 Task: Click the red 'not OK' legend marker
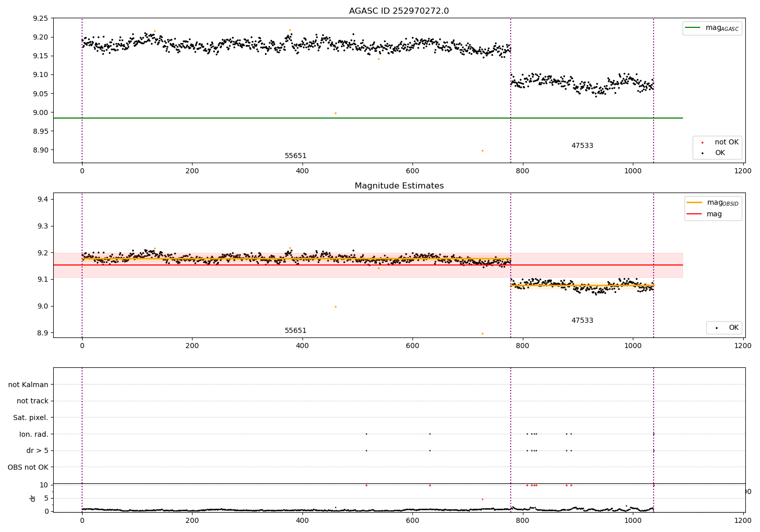(702, 142)
